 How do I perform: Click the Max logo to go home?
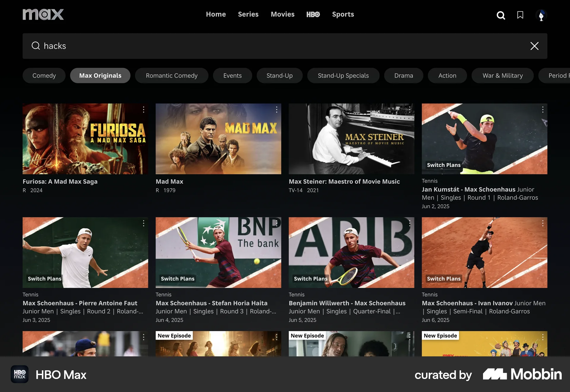pos(43,14)
